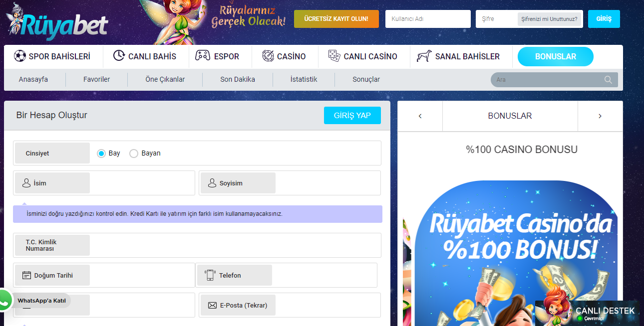Open the Canlı Casino section

click(x=364, y=56)
